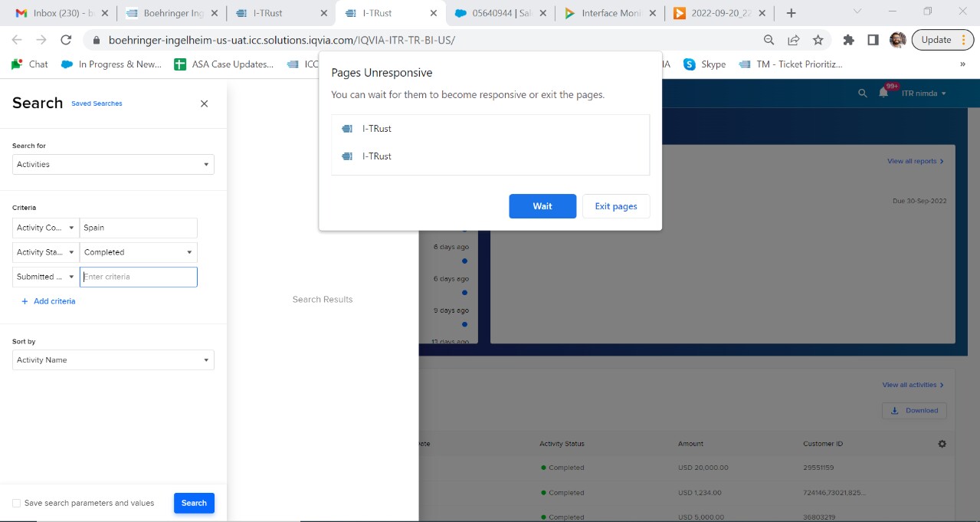Toggle the Chrome side panel icon

click(x=873, y=40)
